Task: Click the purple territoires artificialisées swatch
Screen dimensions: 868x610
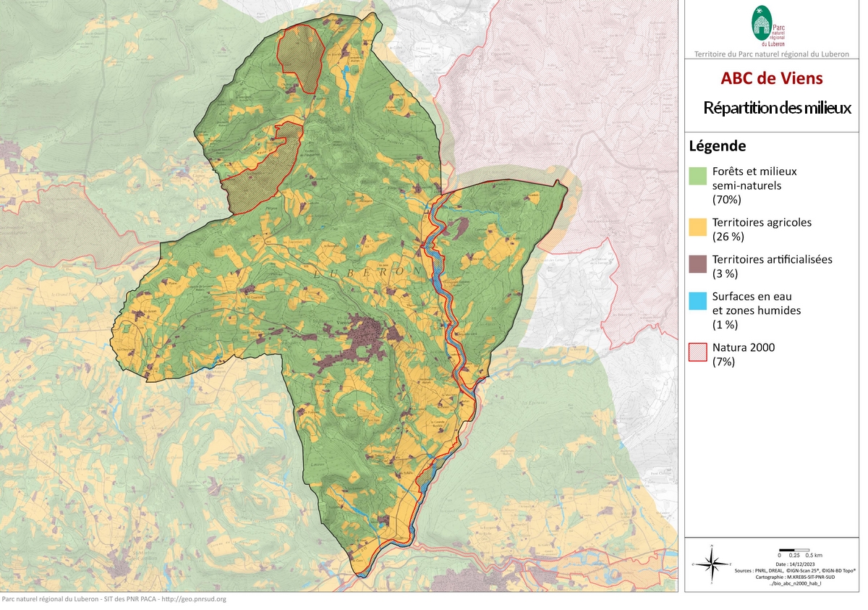Action: pyautogui.click(x=697, y=264)
